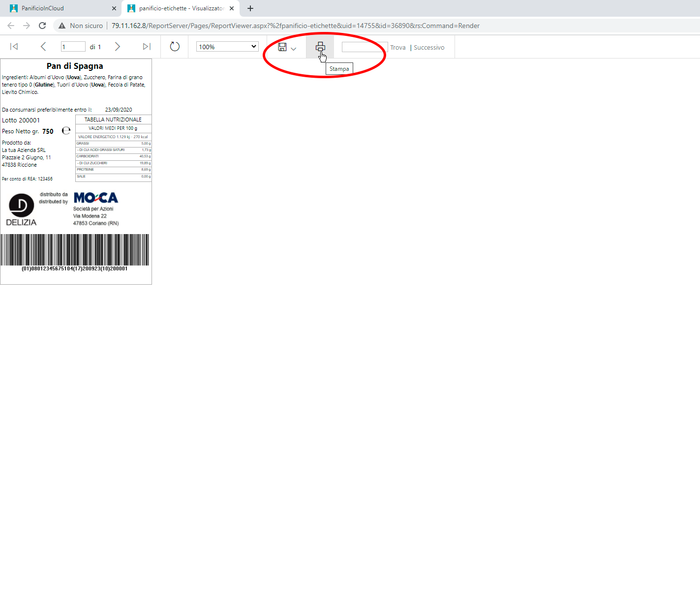Screen dimensions: 700x596
Task: Click the PROTEINE nutrition row
Action: 114,170
